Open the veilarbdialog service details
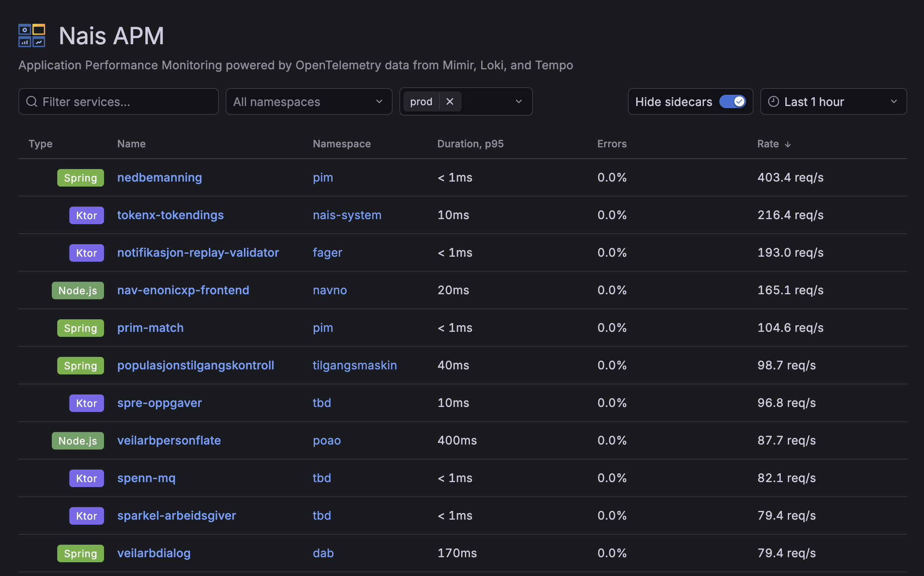924x576 pixels. pos(153,553)
